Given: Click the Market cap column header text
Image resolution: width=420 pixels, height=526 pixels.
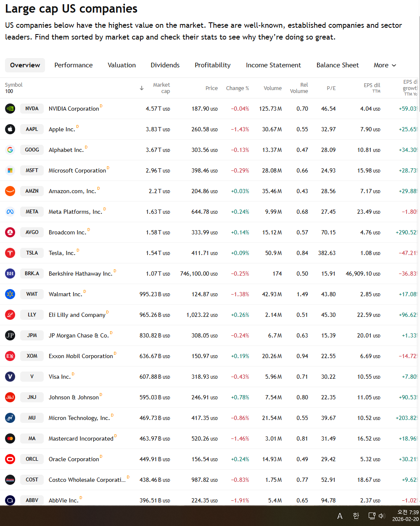Looking at the screenshot, I should [161, 88].
